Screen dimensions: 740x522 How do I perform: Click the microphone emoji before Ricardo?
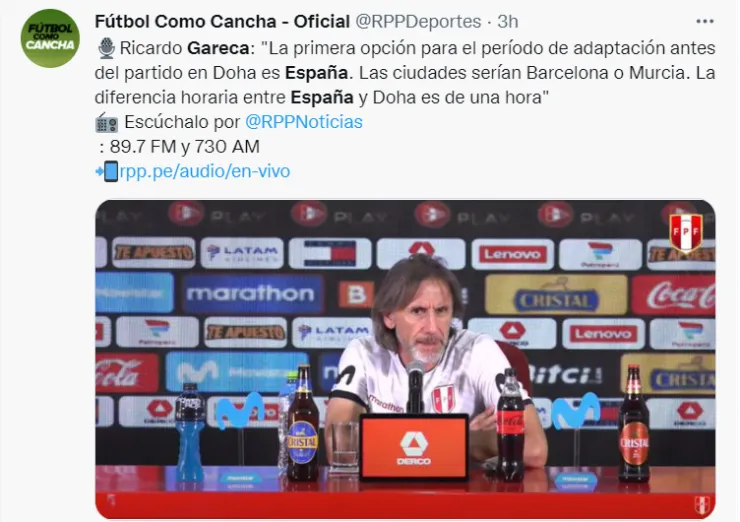[106, 48]
